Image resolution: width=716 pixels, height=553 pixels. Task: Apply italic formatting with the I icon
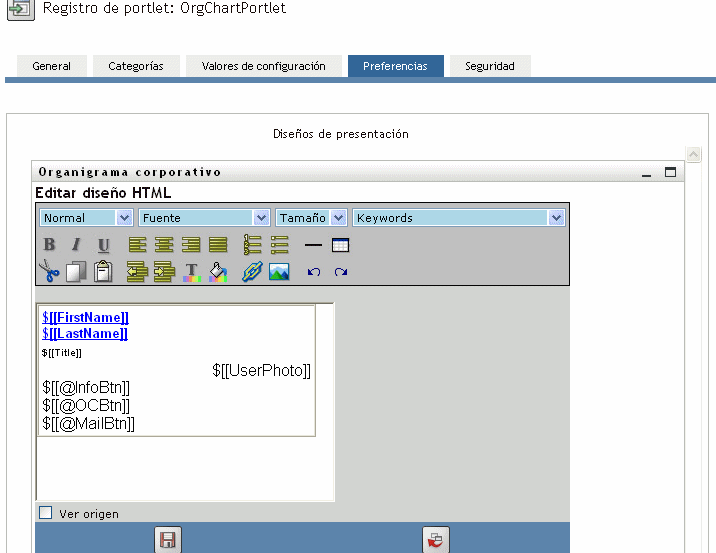(x=76, y=245)
